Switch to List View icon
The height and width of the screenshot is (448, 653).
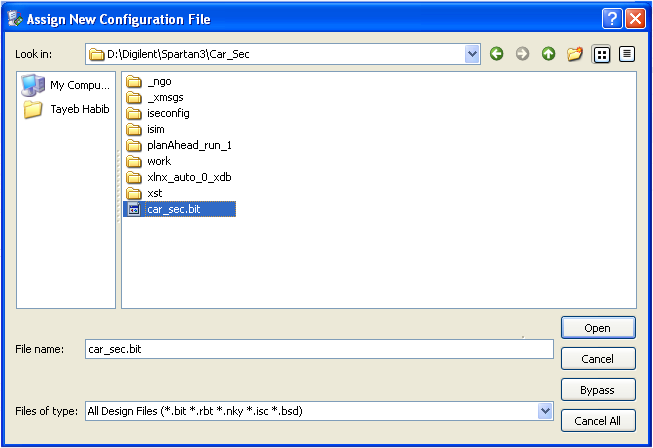[602, 54]
